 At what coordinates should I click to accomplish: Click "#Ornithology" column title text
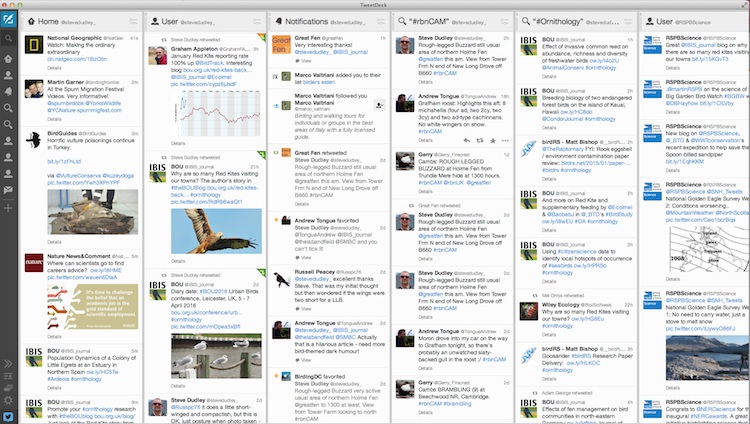point(558,22)
